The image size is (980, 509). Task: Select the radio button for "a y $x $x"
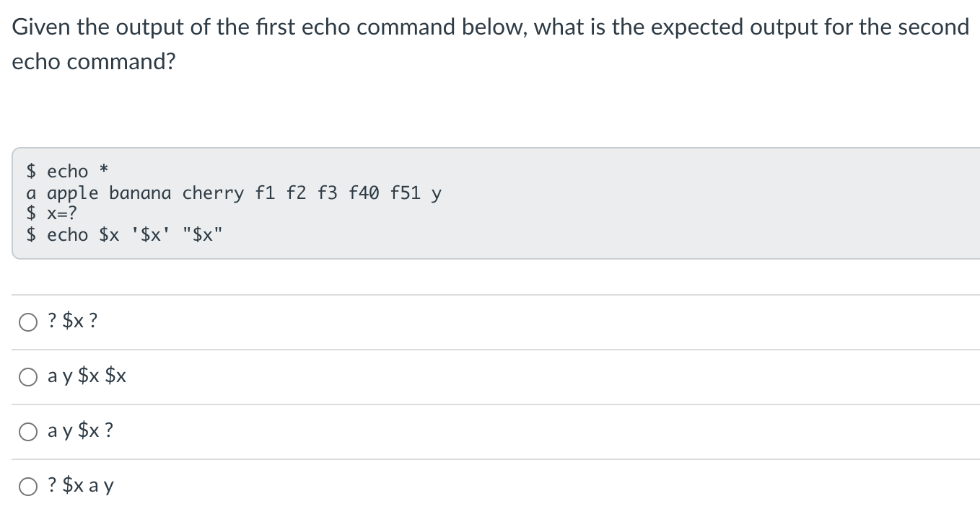28,376
